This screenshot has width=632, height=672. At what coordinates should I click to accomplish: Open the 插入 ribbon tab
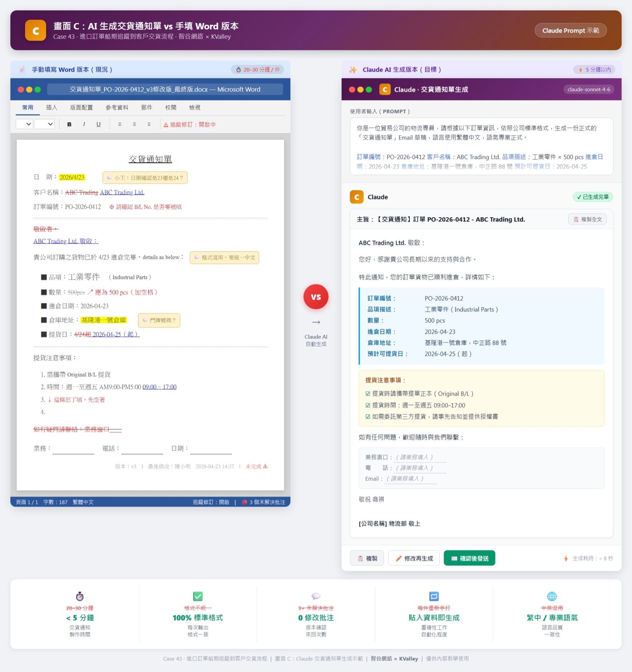tap(52, 108)
